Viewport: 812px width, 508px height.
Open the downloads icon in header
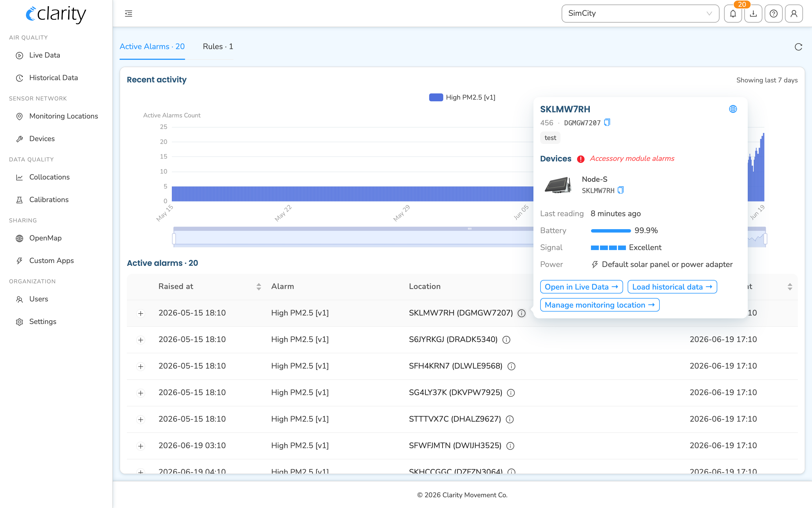(x=753, y=14)
